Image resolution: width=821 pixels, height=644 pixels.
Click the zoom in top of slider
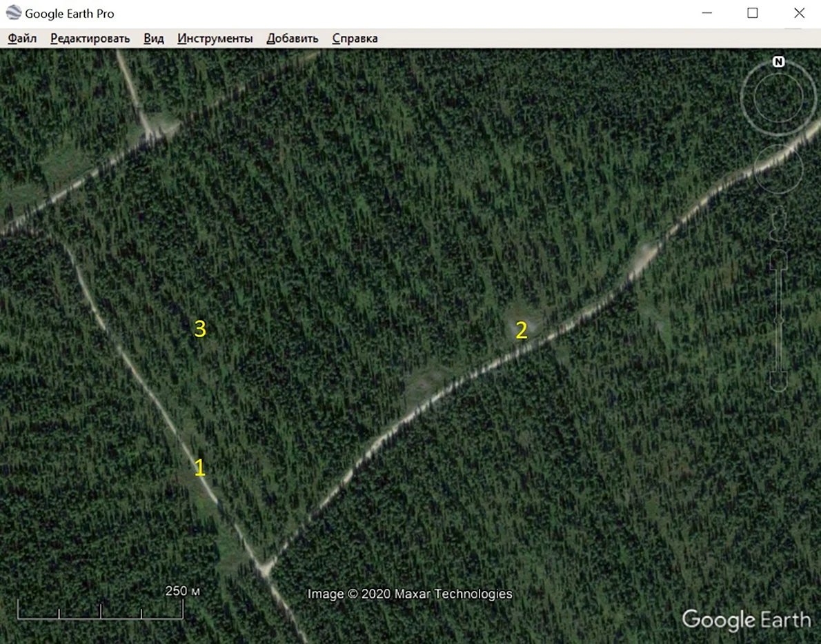click(779, 260)
